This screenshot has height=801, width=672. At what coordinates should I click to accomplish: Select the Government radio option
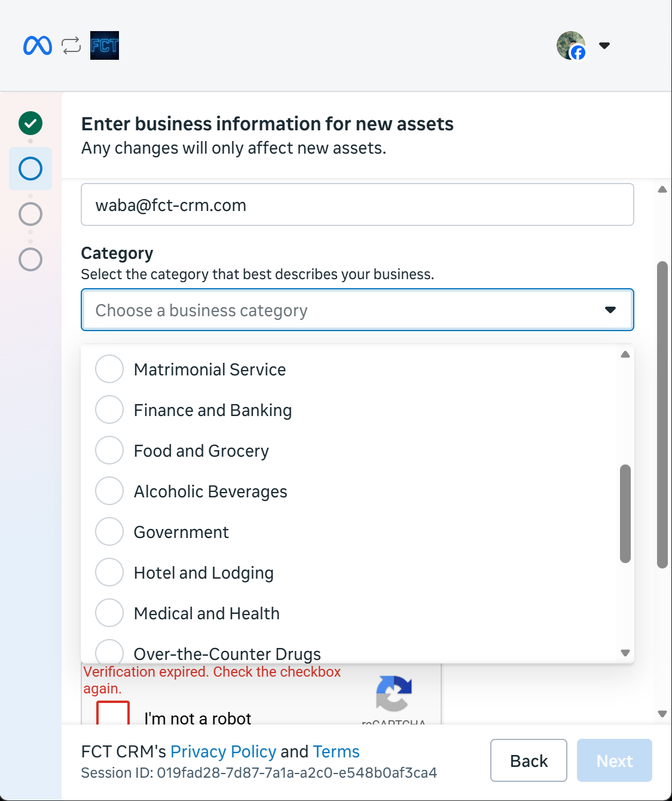tap(109, 531)
